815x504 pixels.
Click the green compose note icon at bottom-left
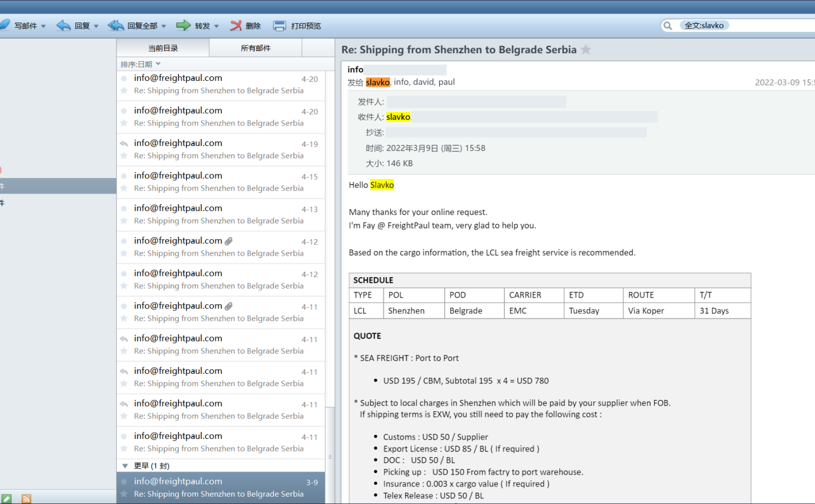(6, 498)
